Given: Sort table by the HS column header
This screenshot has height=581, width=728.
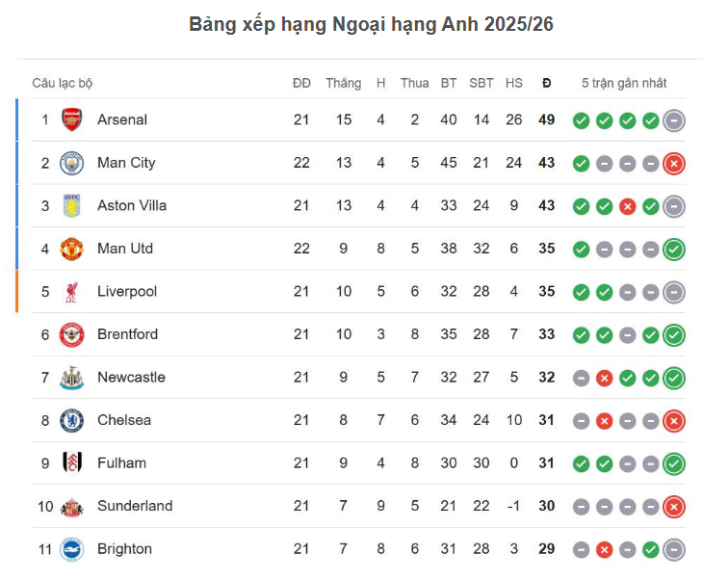Looking at the screenshot, I should tap(513, 84).
